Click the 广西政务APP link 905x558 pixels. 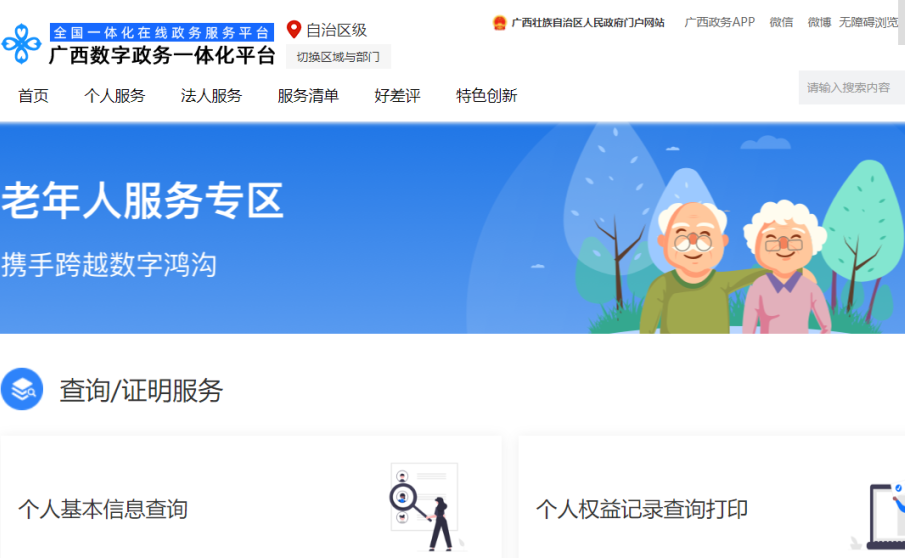tap(719, 23)
